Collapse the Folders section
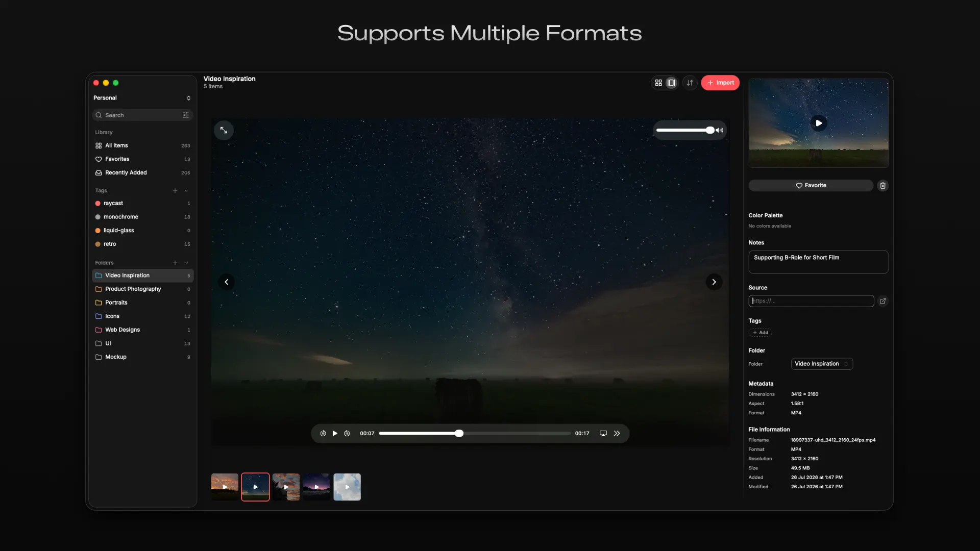This screenshot has width=980, height=551. click(186, 263)
